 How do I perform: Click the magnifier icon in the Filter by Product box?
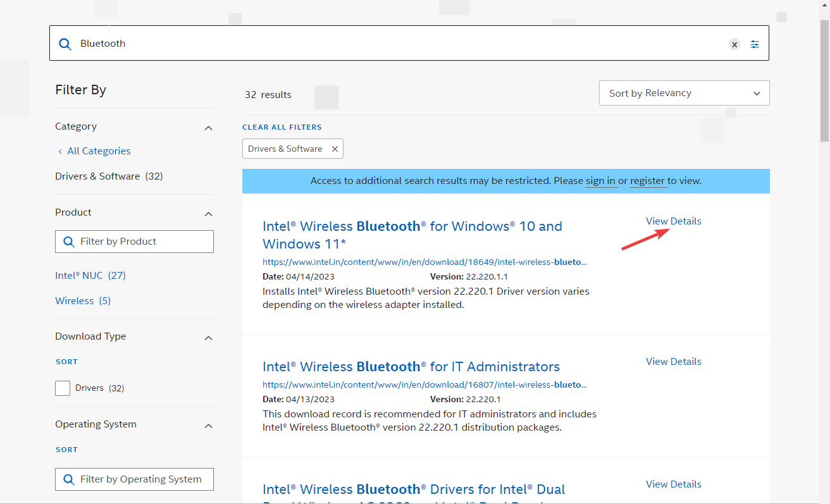point(68,242)
